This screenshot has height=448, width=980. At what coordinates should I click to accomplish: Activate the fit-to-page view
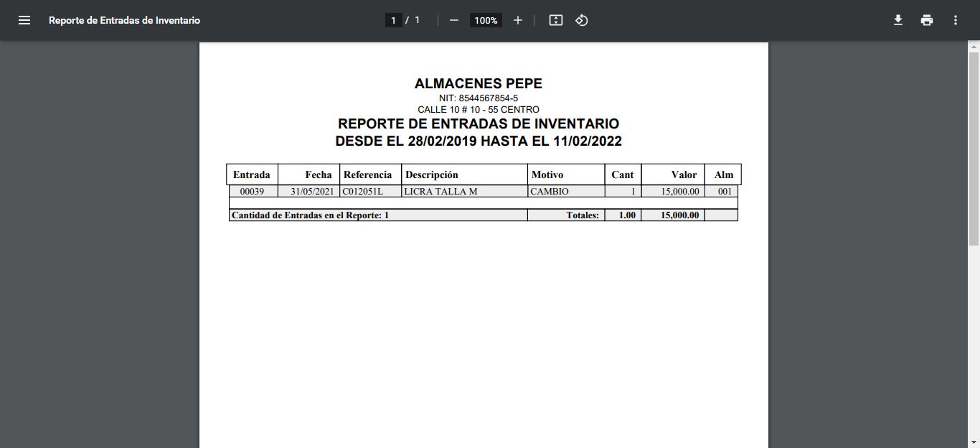click(x=555, y=20)
